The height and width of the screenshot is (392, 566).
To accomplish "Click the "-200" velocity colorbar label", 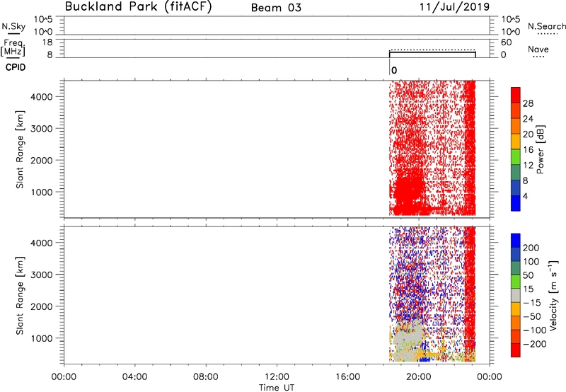I will click(535, 344).
